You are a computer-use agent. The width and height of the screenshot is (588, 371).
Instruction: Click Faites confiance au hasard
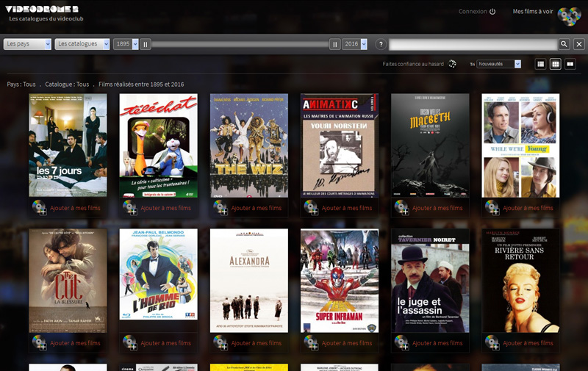413,64
